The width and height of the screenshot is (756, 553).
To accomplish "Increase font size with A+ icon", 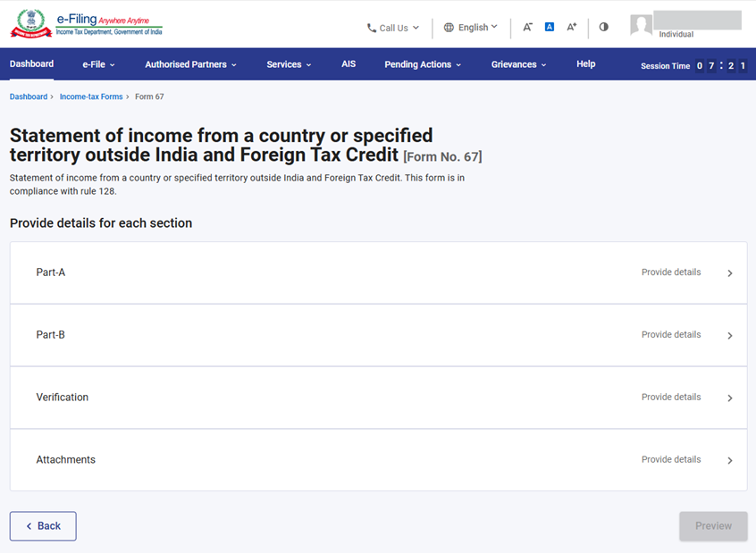I will 572,27.
